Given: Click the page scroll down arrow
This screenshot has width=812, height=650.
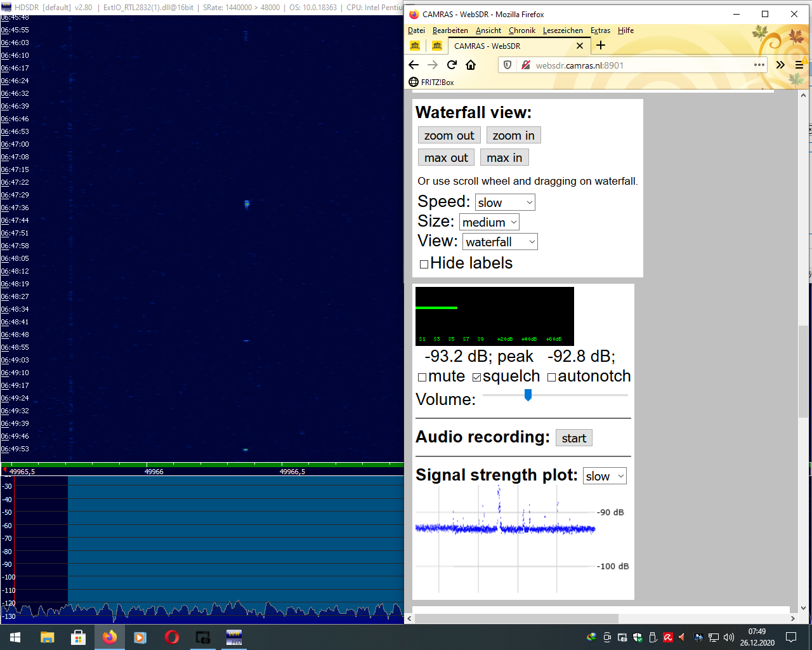Looking at the screenshot, I should (804, 607).
